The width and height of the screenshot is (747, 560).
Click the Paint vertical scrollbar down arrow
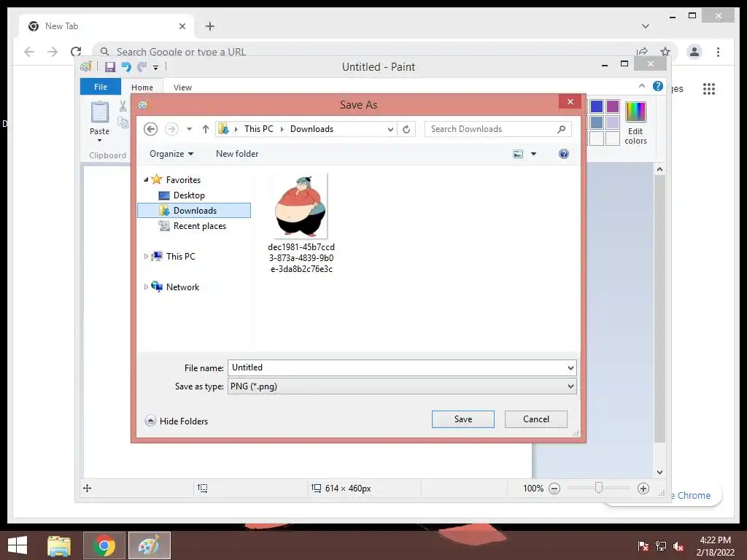click(659, 472)
